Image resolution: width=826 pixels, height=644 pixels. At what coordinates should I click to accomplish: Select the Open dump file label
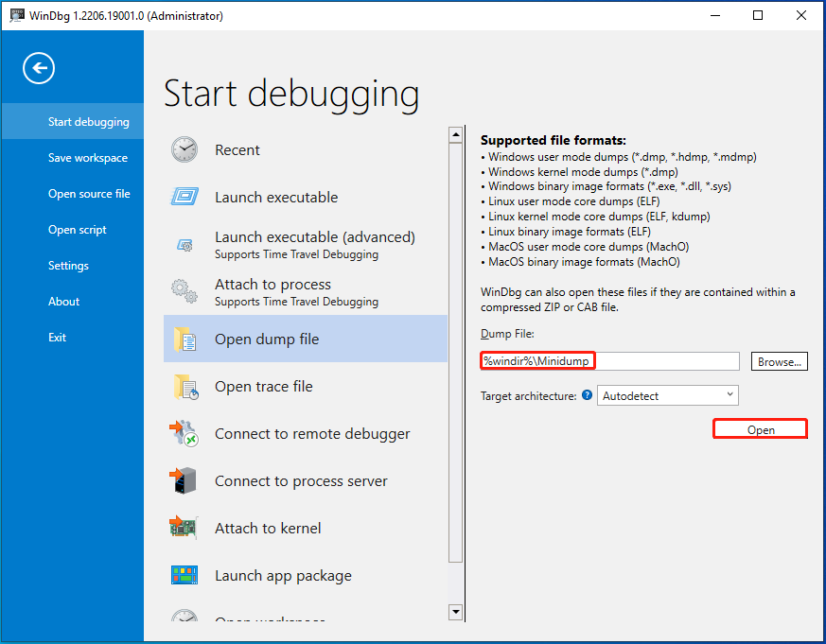pos(267,339)
